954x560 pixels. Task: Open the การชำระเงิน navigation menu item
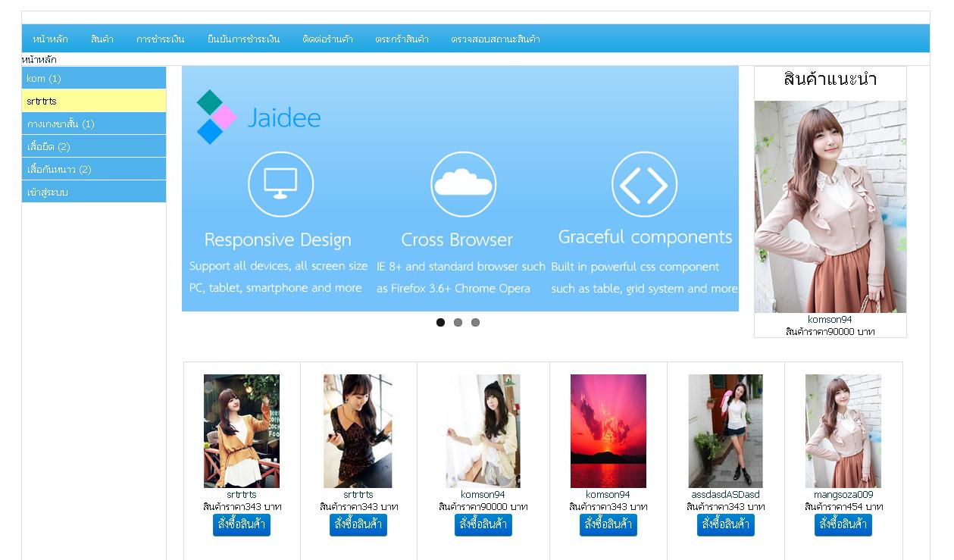tap(161, 39)
